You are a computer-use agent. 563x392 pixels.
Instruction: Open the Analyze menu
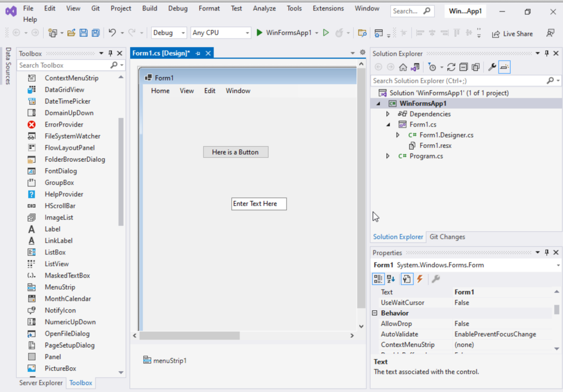tap(264, 8)
